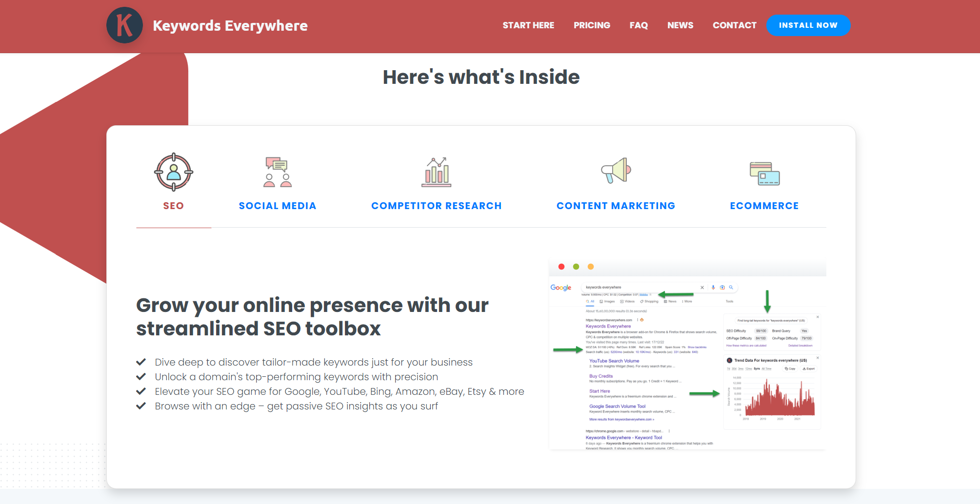Open the Contact nav link
980x504 pixels.
click(735, 25)
